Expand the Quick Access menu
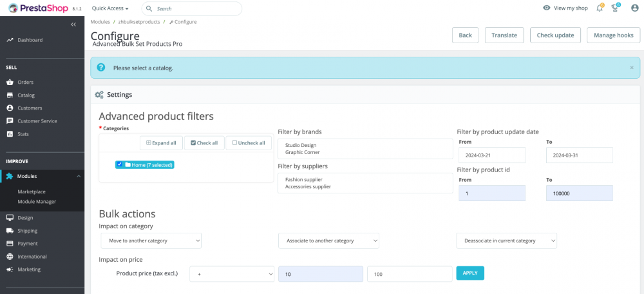644x294 pixels. 110,8
